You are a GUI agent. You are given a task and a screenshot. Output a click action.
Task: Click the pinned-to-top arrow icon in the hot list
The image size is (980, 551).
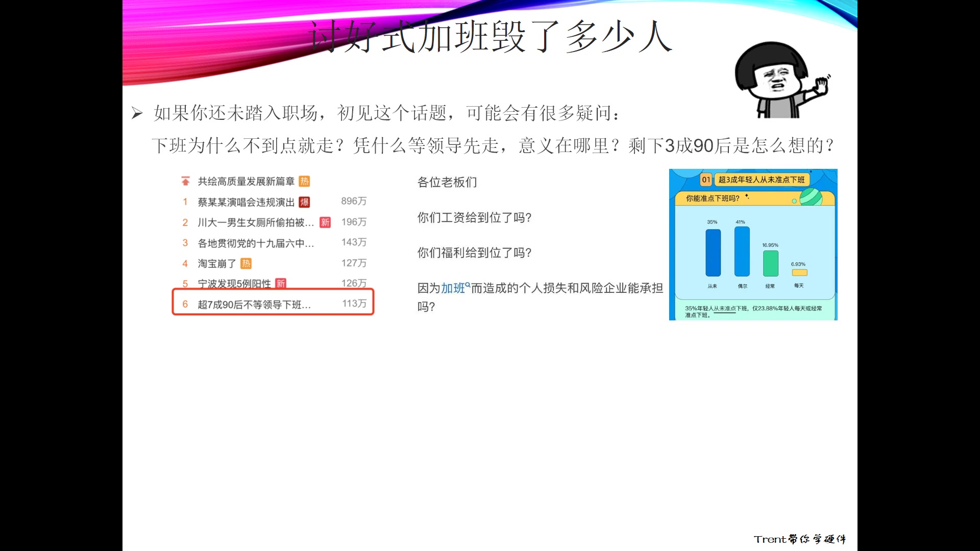(185, 182)
